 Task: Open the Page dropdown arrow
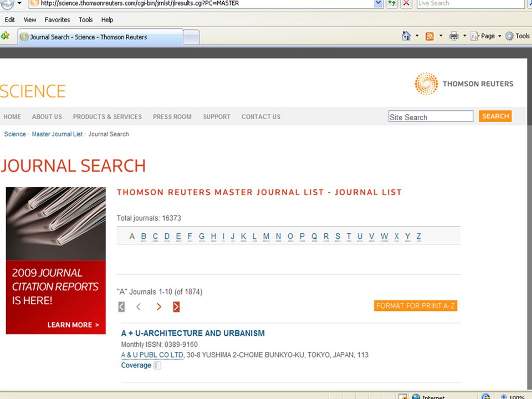[499, 37]
